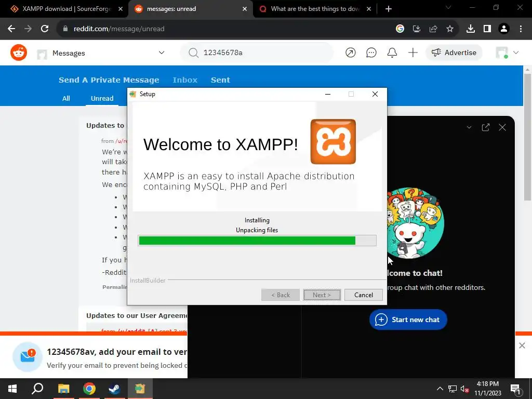Open the chat bubble icon in Reddit header
Viewport: 532px width, 399px height.
pos(371,52)
